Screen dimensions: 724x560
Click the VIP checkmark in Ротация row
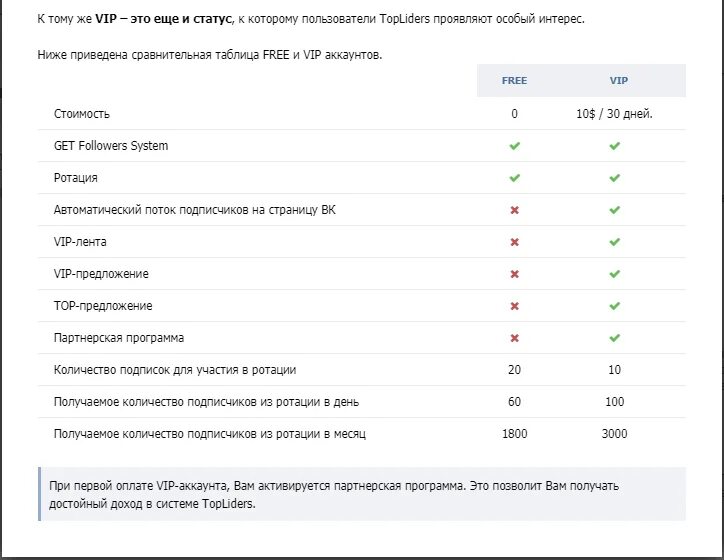pos(614,178)
